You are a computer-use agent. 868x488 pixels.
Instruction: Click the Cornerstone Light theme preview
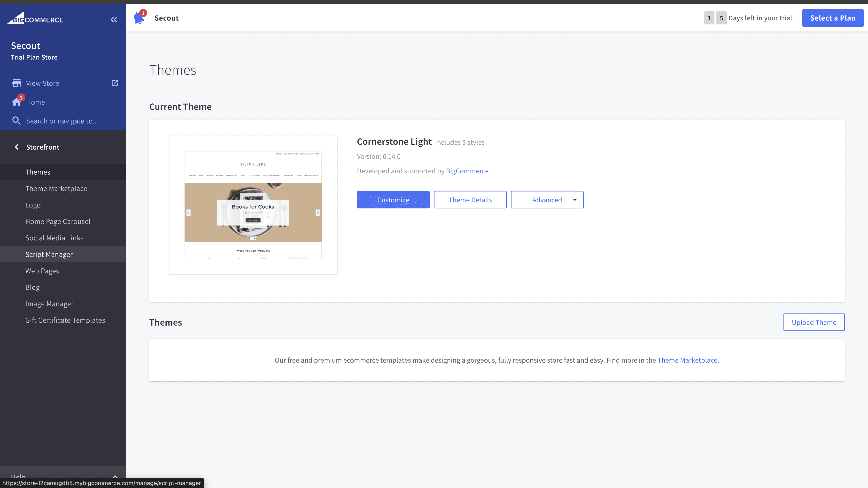click(253, 205)
